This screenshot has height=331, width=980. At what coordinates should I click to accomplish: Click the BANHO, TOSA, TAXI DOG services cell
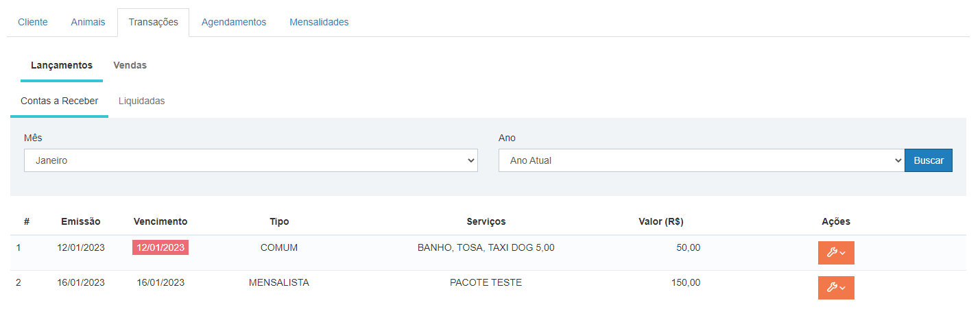click(x=486, y=247)
